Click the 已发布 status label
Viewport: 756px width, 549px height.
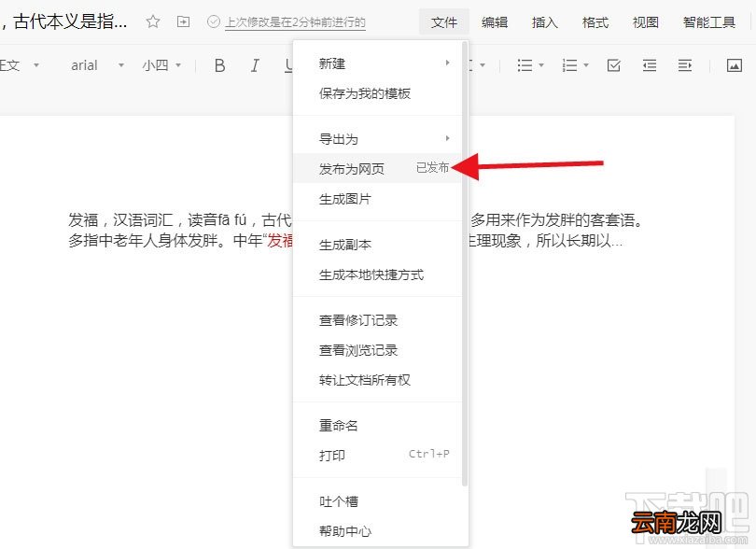[432, 167]
